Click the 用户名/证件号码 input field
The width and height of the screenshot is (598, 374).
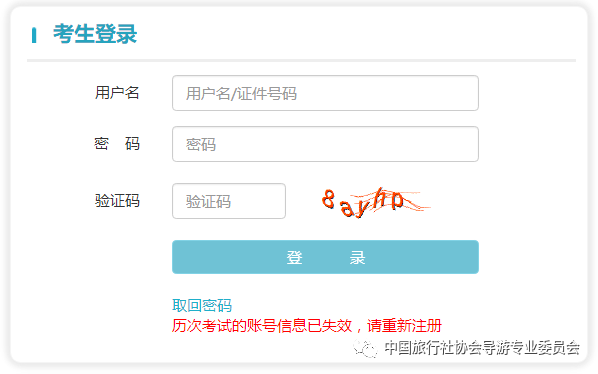(325, 93)
